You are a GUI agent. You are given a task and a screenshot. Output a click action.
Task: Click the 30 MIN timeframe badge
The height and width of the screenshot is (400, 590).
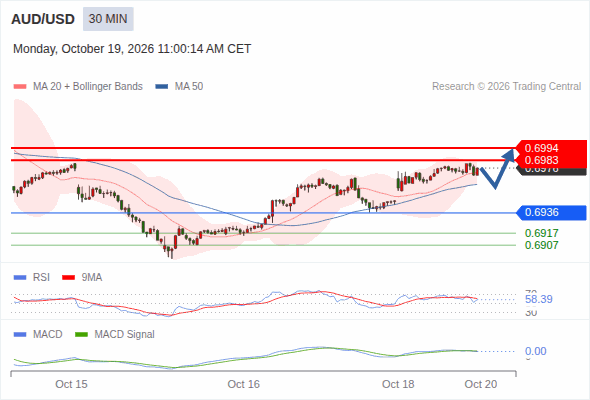[x=108, y=19]
